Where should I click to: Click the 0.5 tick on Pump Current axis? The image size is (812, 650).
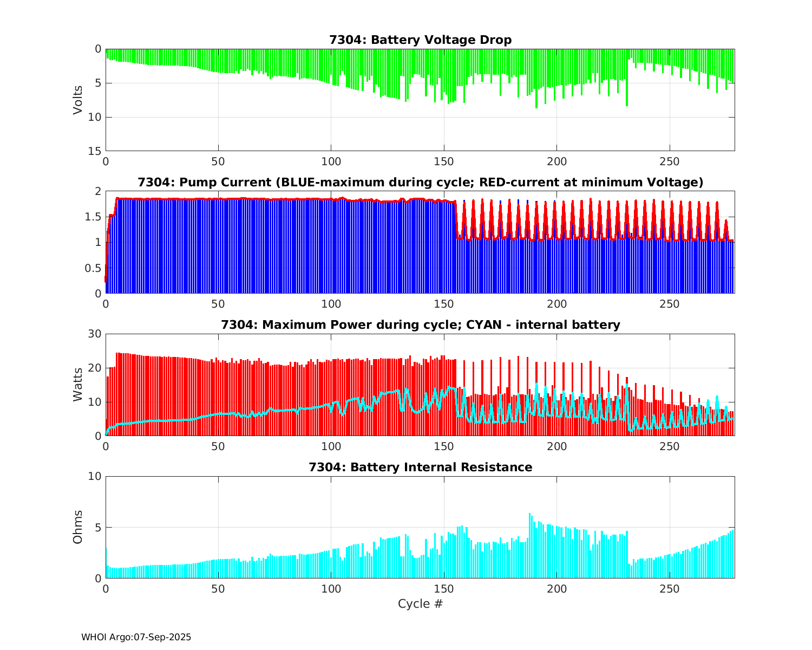pos(94,268)
